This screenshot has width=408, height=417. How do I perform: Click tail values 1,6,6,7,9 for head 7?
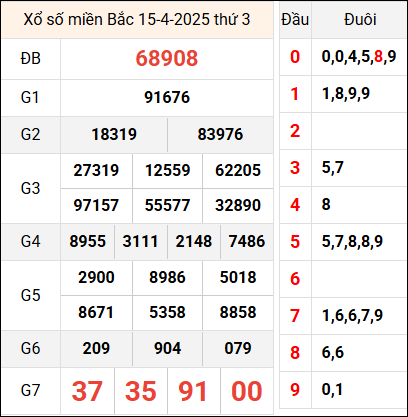[x=352, y=316]
